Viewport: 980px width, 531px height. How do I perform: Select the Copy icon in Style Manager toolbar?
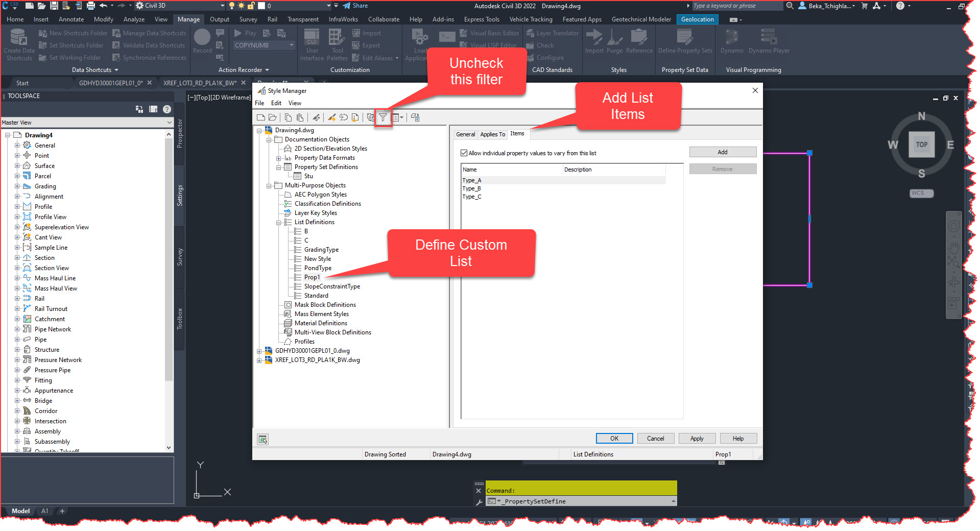pos(288,117)
